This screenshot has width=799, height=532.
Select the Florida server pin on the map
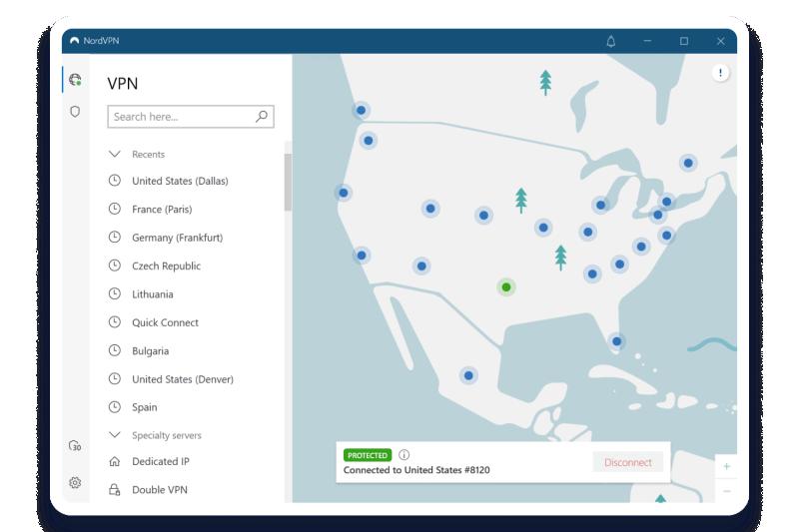tap(616, 341)
